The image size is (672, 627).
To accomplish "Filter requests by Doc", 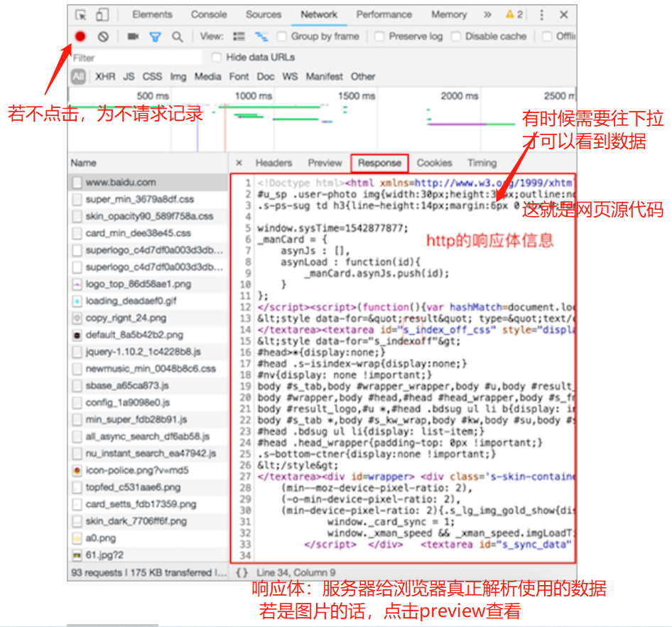I will click(x=265, y=77).
